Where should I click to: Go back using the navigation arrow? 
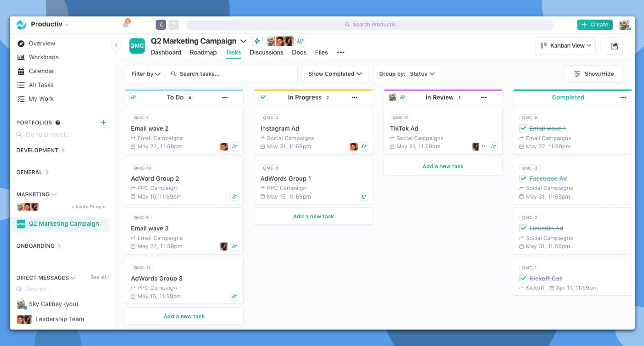click(161, 25)
